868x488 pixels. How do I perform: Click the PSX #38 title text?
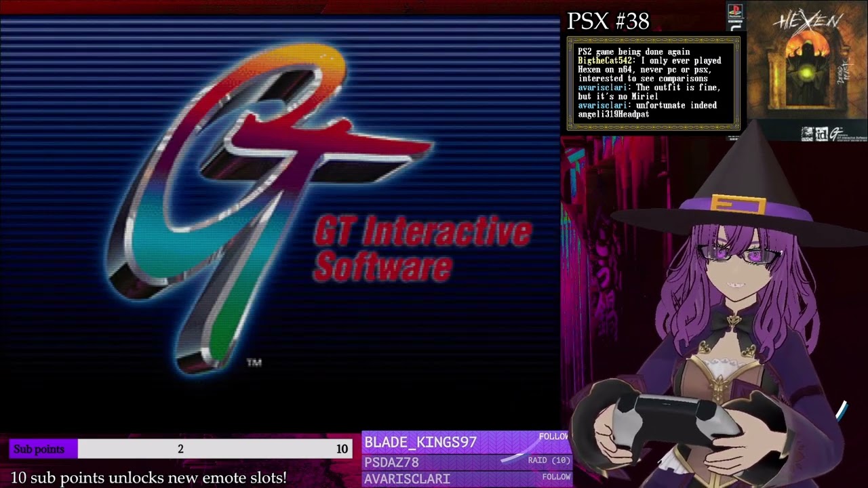pyautogui.click(x=608, y=21)
